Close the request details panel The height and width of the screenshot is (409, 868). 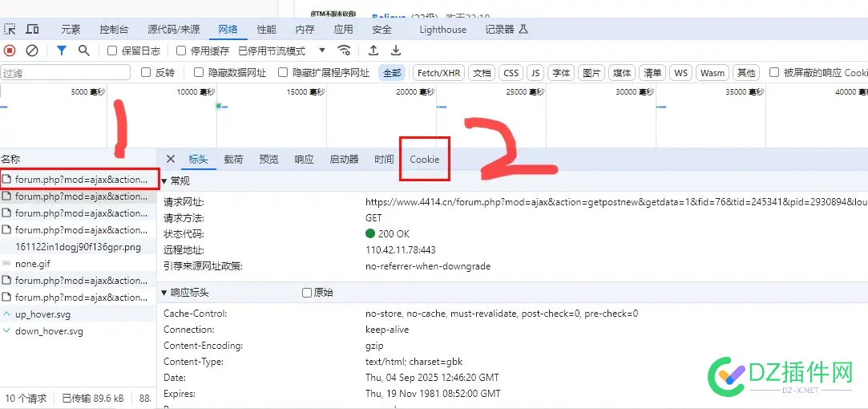coord(171,159)
